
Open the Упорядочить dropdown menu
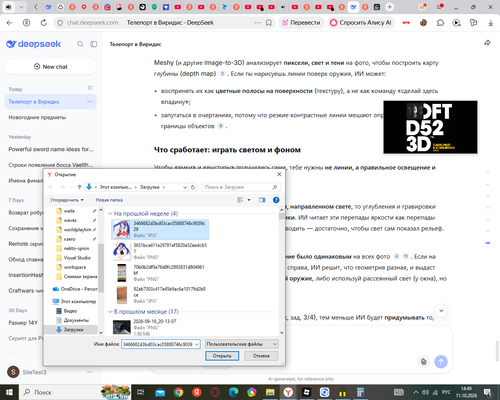click(x=67, y=200)
